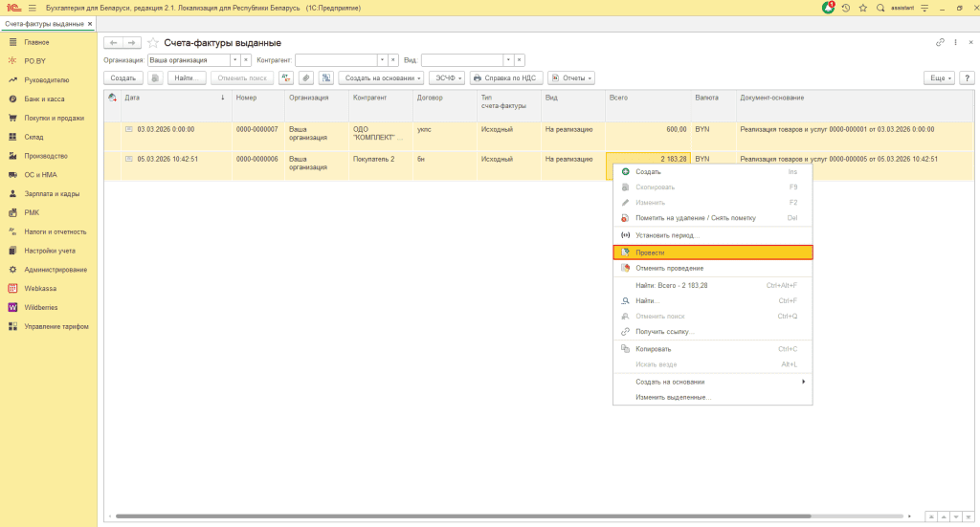Click Установить период in context menu
Image resolution: width=980 pixels, height=527 pixels.
pos(667,234)
